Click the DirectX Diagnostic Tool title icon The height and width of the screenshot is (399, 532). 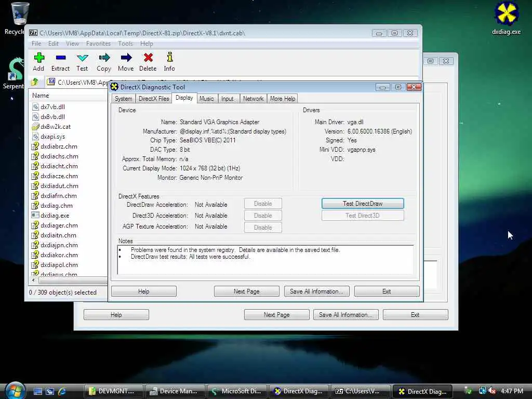[x=114, y=87]
